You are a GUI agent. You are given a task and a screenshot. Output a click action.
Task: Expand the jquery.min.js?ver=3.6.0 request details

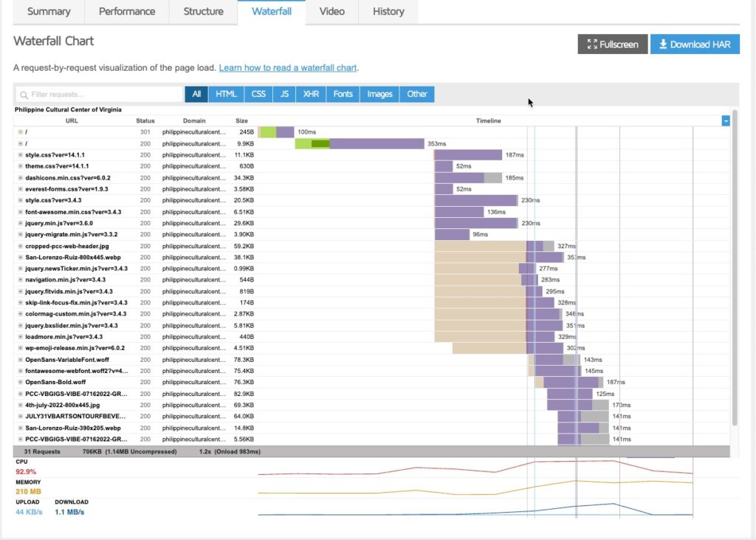(20, 223)
